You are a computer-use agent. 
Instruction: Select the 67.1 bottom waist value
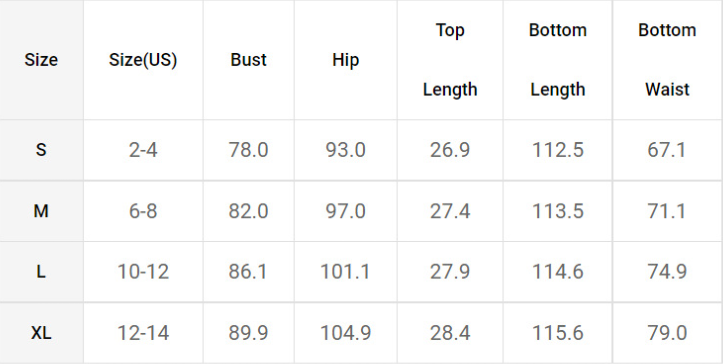click(667, 150)
